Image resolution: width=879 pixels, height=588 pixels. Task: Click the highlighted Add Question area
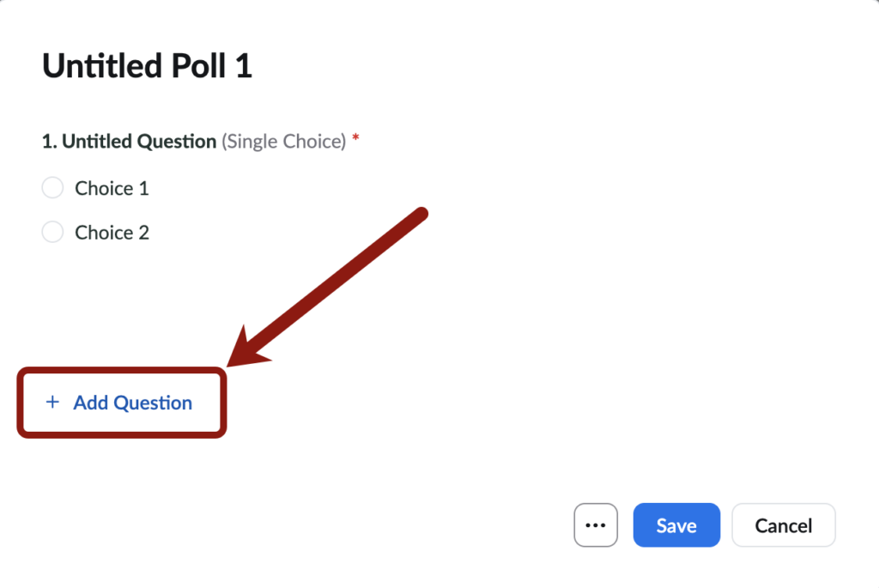120,403
